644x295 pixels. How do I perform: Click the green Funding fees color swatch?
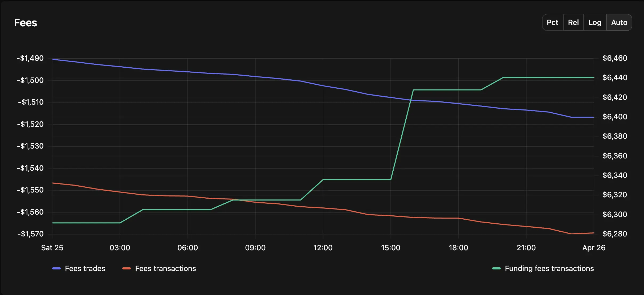click(x=496, y=268)
